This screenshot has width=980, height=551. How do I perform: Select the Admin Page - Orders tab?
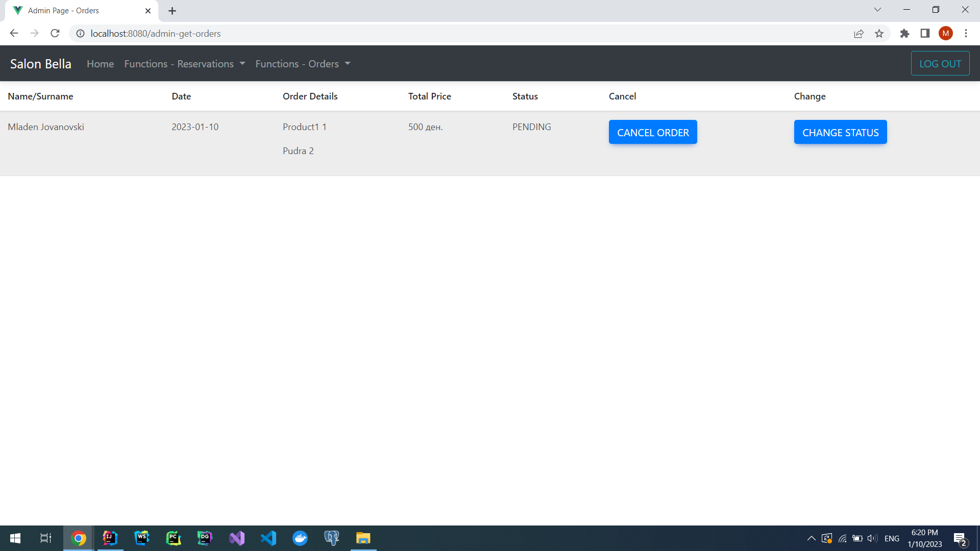[x=77, y=11]
